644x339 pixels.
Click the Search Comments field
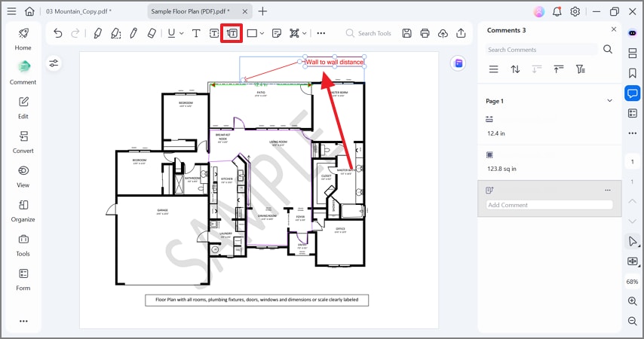click(541, 50)
